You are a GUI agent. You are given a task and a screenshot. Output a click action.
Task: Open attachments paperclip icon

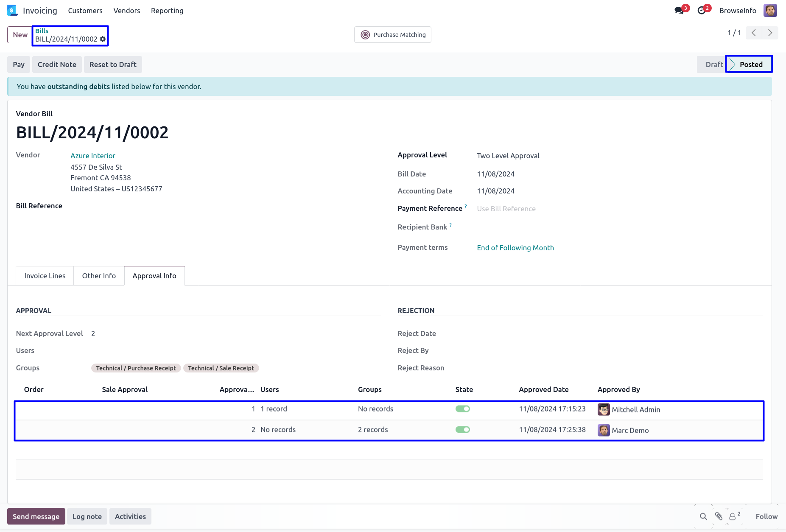pyautogui.click(x=719, y=516)
